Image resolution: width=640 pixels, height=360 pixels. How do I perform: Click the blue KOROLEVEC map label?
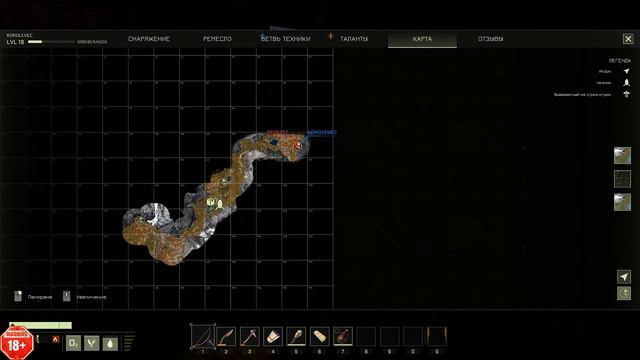(322, 132)
